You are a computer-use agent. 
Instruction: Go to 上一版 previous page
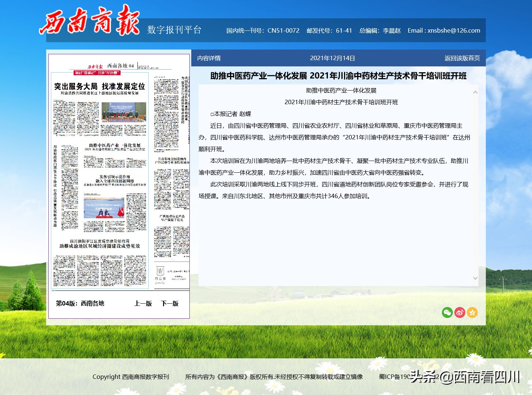click(143, 303)
